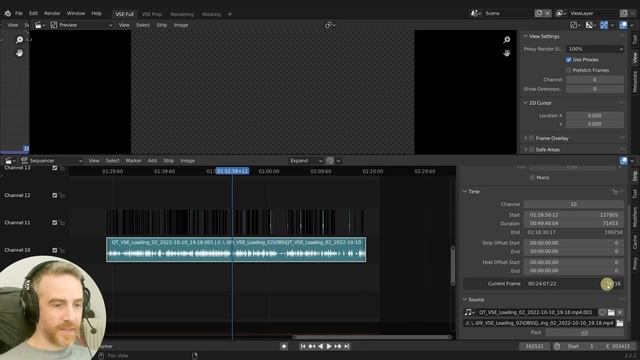Viewport: 640px width, 360px height.
Task: Unlink sound with the X icon
Action: tap(620, 312)
